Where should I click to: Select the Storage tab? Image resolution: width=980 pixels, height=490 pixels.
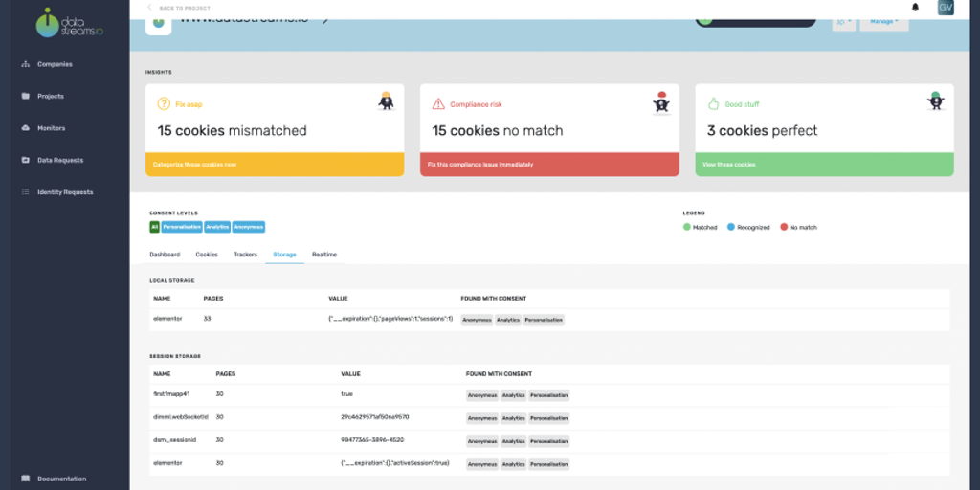(284, 255)
